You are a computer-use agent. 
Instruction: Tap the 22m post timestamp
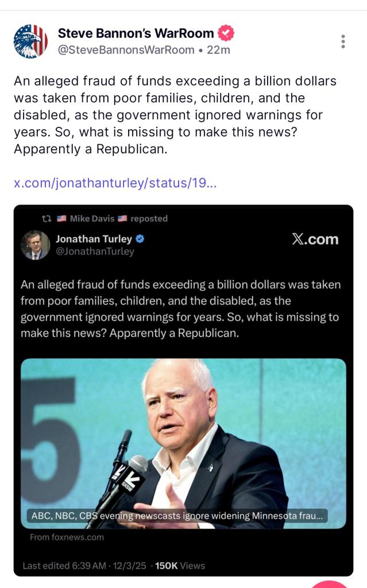point(218,50)
